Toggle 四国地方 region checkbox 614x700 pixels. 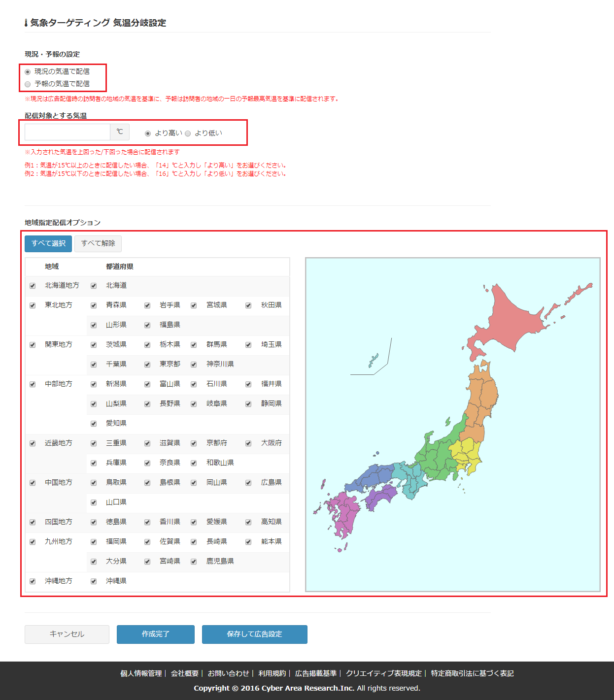pyautogui.click(x=33, y=522)
